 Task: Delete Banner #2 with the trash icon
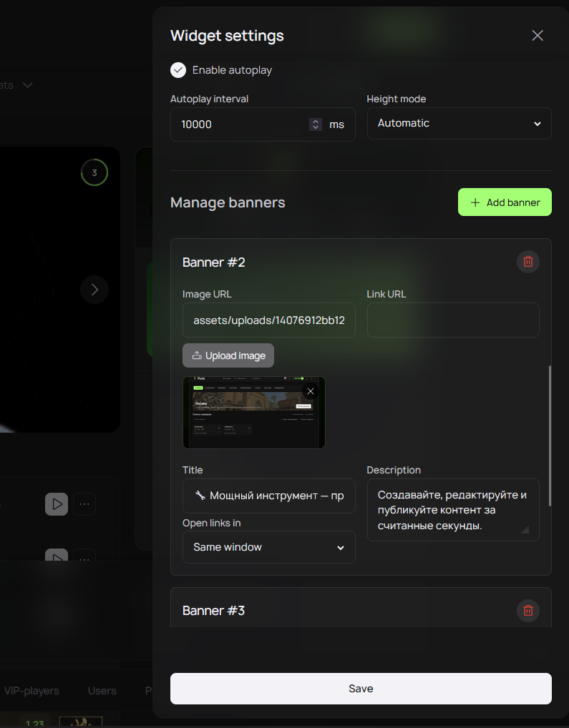[528, 262]
